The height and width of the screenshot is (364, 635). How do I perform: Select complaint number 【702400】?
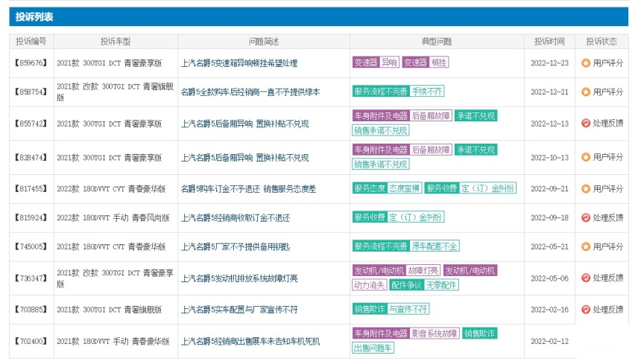point(31,342)
